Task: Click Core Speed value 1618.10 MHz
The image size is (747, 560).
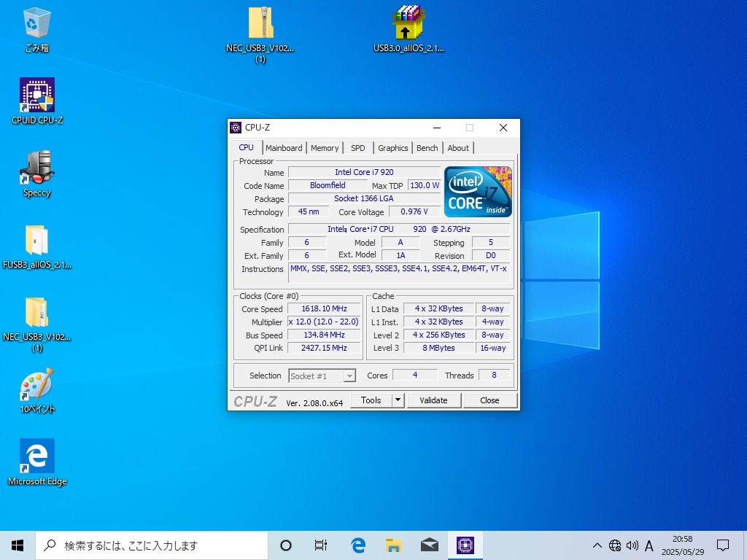Action: [x=324, y=308]
